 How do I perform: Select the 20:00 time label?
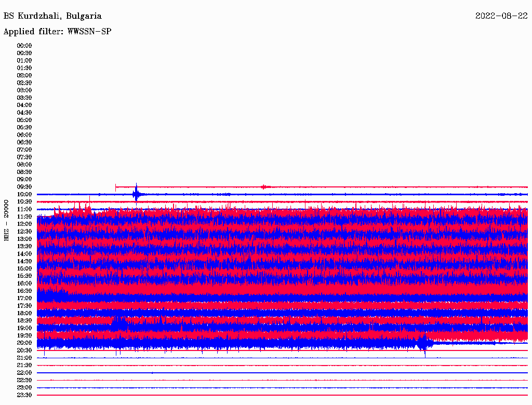coord(24,343)
